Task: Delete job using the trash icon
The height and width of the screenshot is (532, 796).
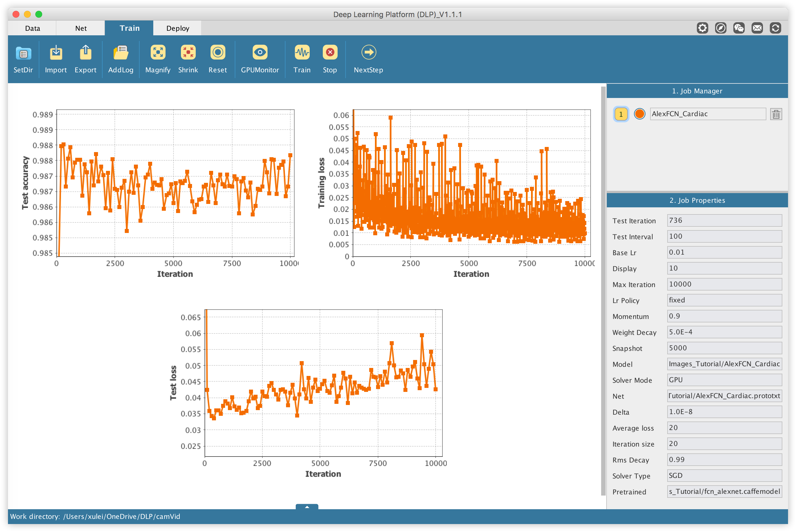Action: click(x=776, y=114)
